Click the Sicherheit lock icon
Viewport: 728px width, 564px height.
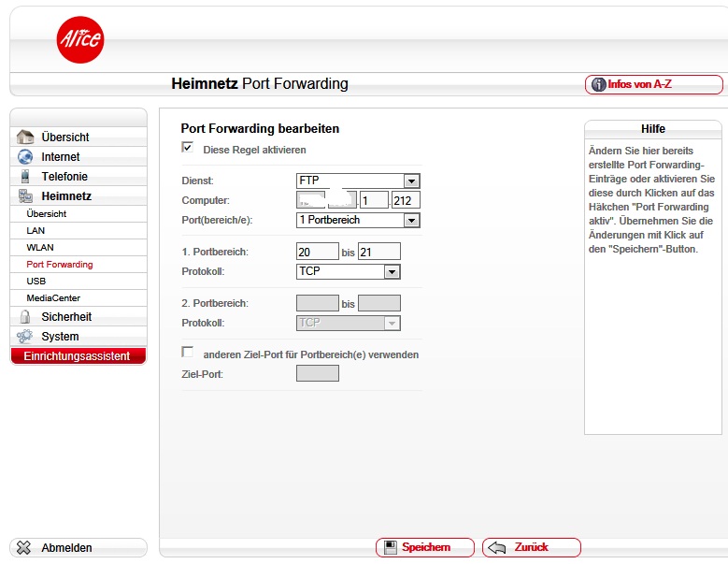point(25,317)
